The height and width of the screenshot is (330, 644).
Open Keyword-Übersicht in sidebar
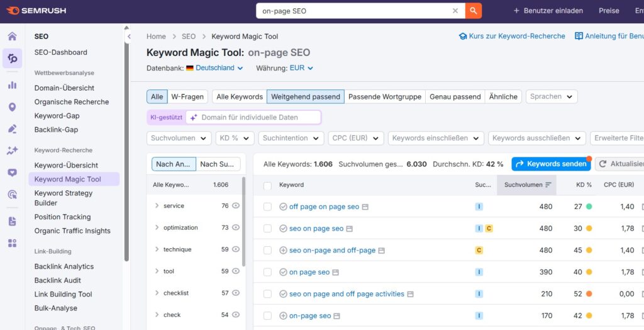[66, 166]
